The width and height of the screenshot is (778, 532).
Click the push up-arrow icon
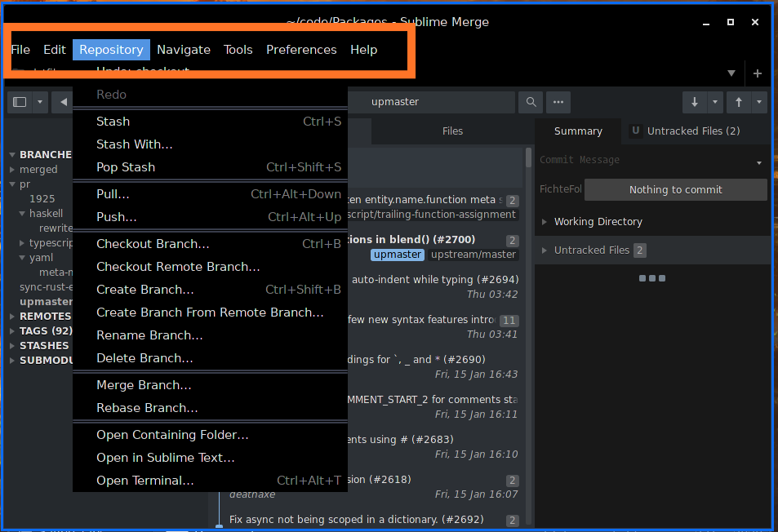[x=739, y=102]
